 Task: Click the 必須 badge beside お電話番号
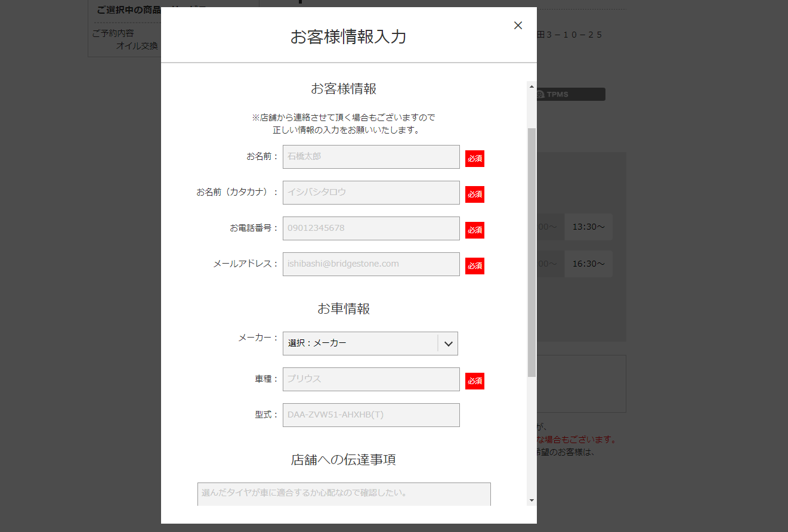(x=475, y=230)
